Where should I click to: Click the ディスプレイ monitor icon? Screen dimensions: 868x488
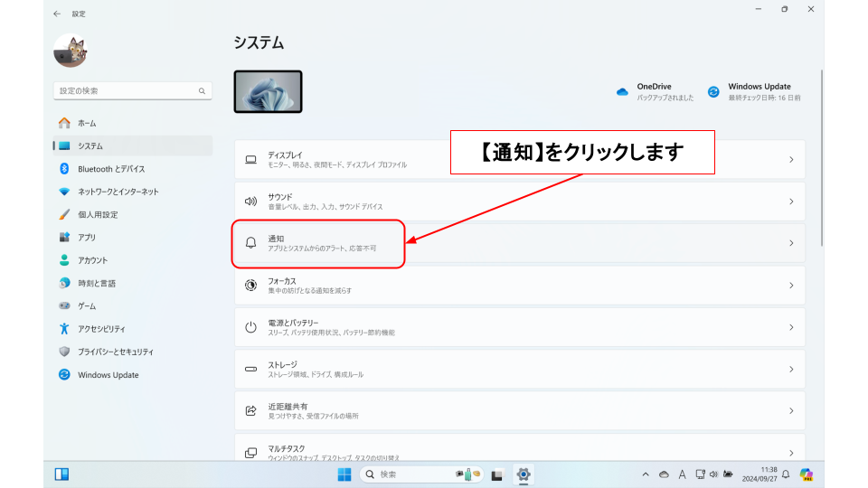tap(251, 160)
